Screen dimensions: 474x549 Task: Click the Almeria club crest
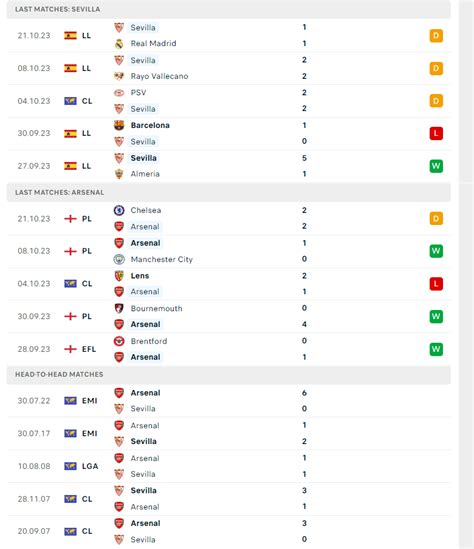(x=119, y=174)
